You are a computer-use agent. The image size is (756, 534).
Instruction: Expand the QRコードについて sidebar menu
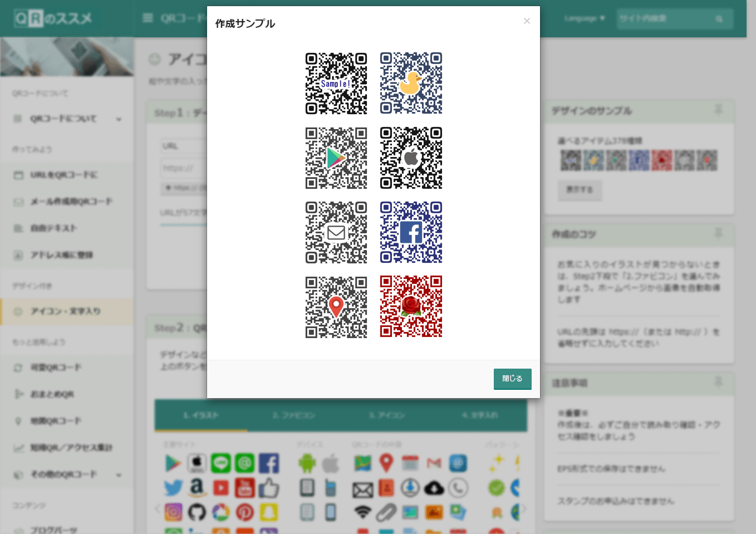(67, 119)
